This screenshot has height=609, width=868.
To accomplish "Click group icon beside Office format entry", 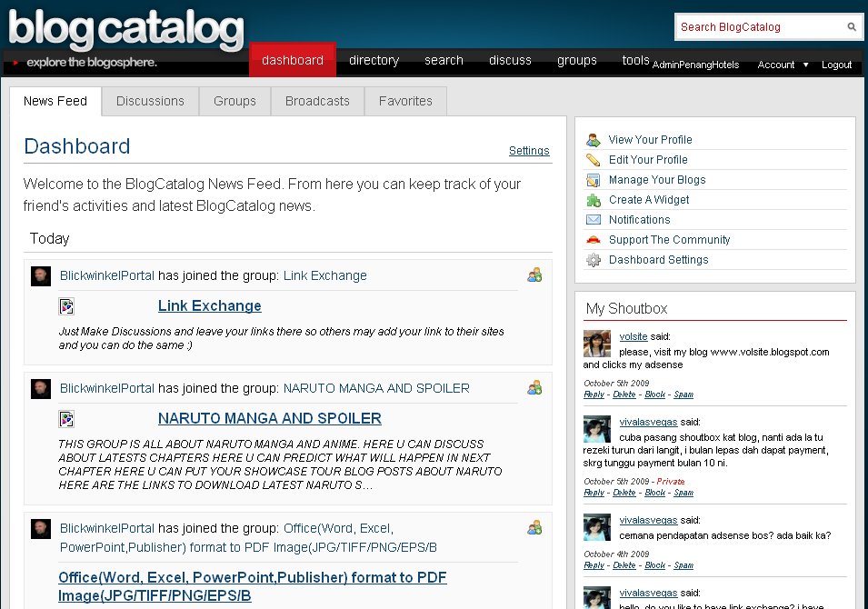I will click(534, 527).
